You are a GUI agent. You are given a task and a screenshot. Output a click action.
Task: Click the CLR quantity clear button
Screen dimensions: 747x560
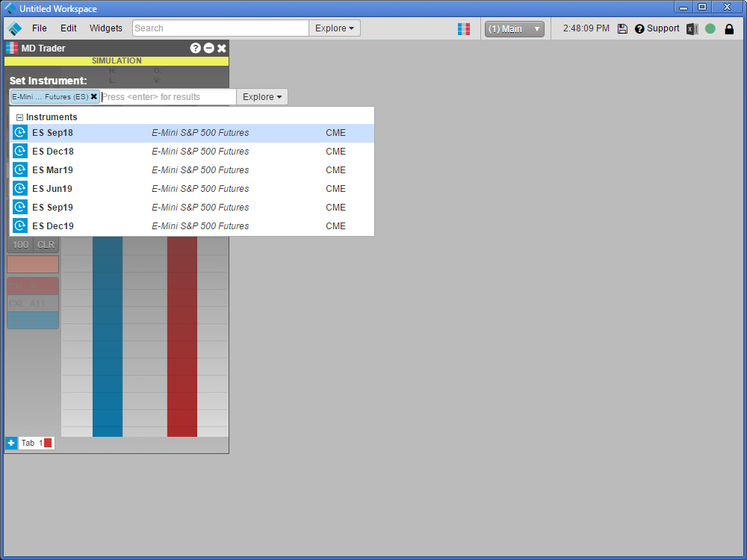click(x=46, y=245)
